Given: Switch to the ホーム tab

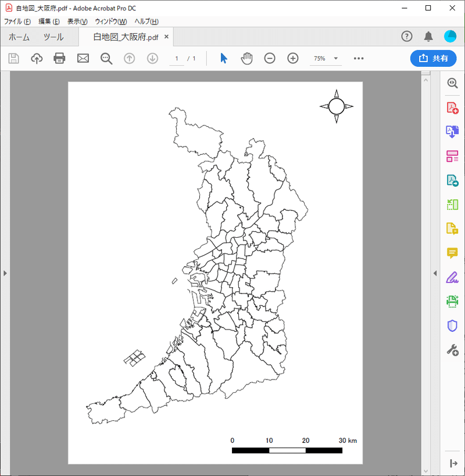Looking at the screenshot, I should point(19,37).
